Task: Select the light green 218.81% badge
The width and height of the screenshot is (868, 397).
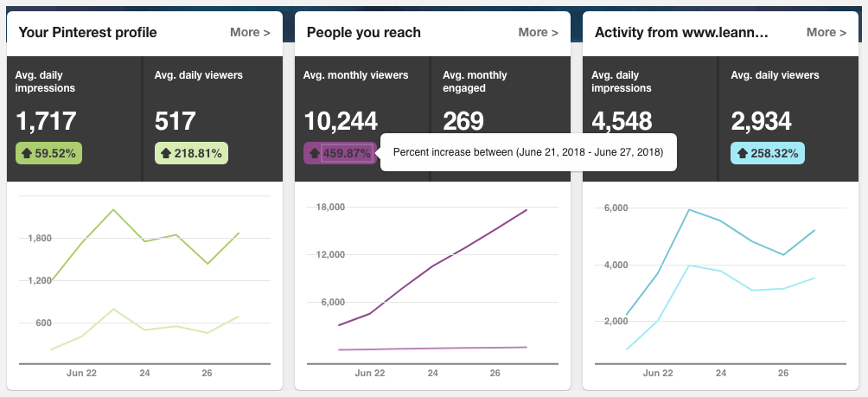Action: (x=192, y=153)
